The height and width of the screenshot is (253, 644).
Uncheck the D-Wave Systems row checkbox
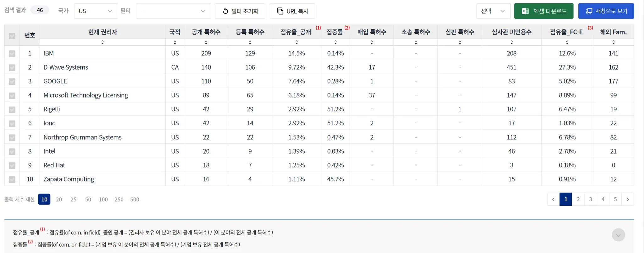[12, 67]
